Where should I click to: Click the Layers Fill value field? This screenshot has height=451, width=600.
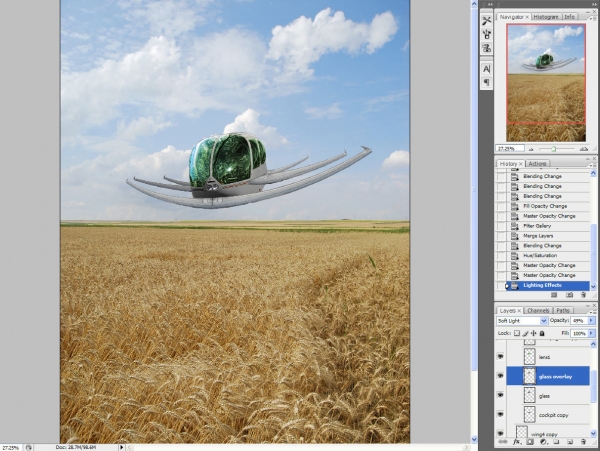(x=579, y=334)
